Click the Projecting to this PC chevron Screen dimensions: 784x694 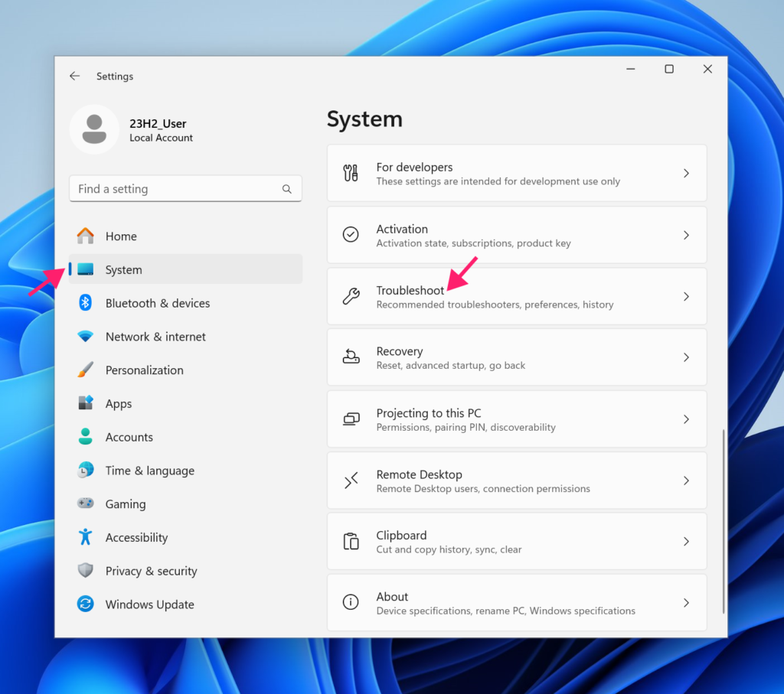point(686,419)
